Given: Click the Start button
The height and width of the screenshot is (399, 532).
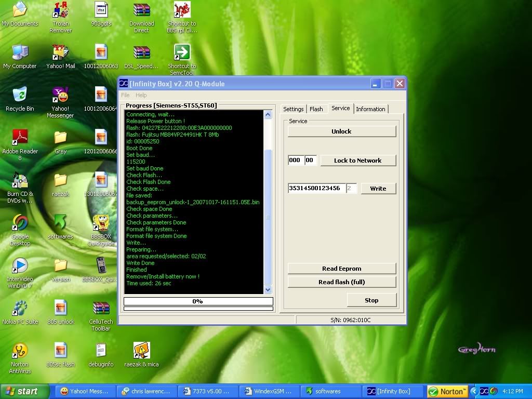Looking at the screenshot, I should point(24,391).
